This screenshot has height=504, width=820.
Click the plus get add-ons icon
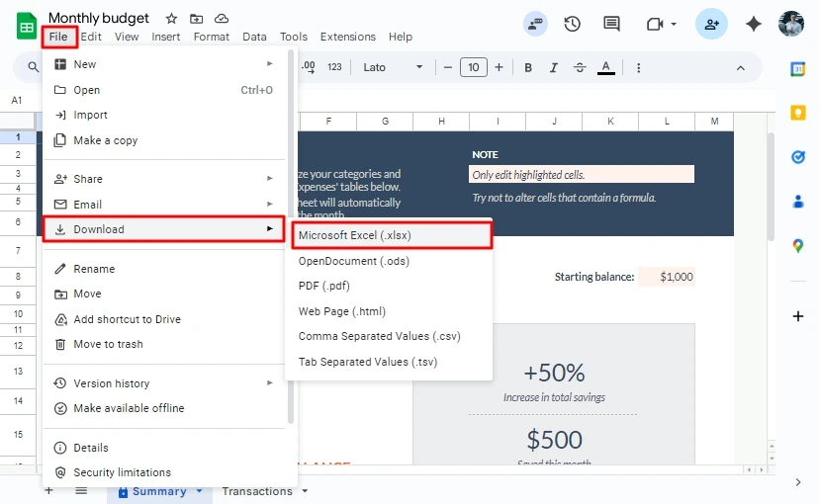(798, 316)
